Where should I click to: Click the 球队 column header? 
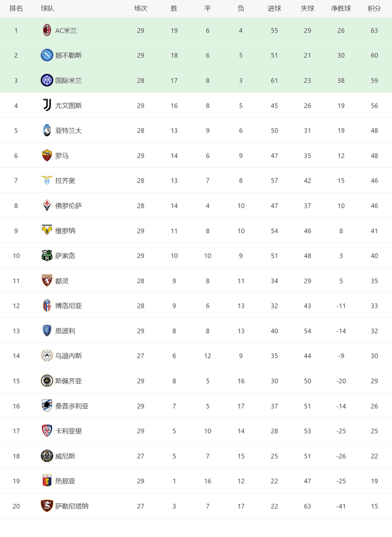point(47,9)
